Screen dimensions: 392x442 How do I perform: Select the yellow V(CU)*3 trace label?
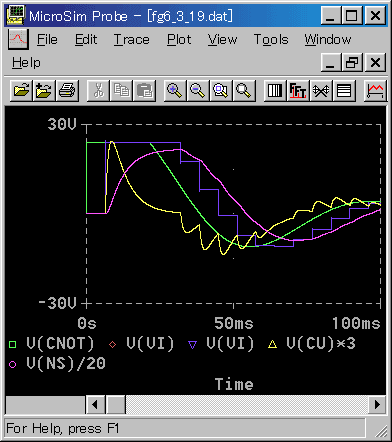(x=321, y=344)
